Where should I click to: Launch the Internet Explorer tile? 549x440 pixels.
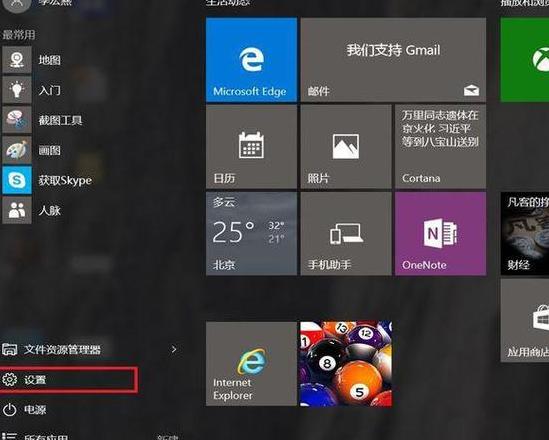click(251, 364)
